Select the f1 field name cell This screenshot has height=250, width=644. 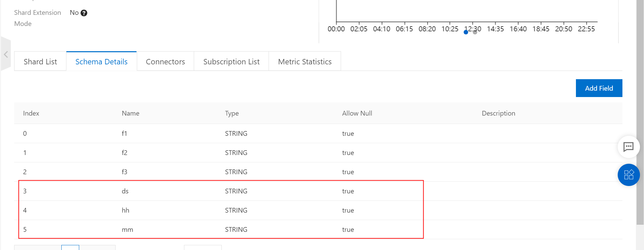pyautogui.click(x=124, y=134)
